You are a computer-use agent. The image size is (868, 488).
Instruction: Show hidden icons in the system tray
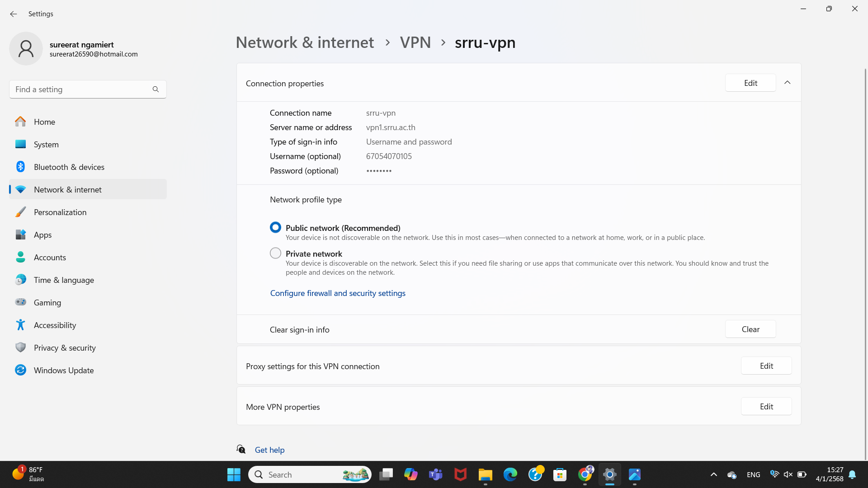[713, 474]
